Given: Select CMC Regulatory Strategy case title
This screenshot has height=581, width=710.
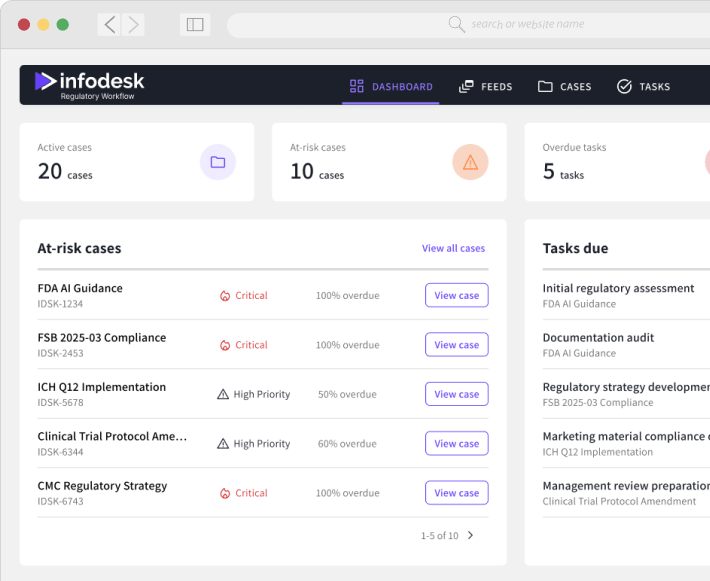Looking at the screenshot, I should [102, 486].
